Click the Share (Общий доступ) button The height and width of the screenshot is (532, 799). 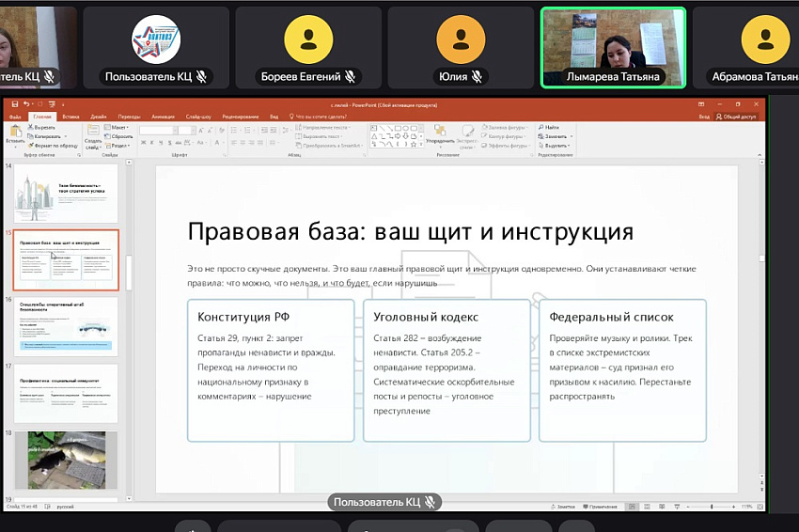click(736, 117)
